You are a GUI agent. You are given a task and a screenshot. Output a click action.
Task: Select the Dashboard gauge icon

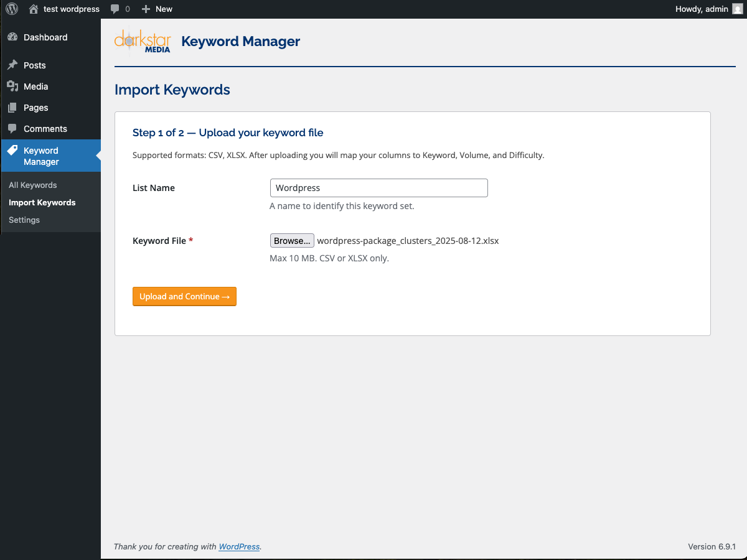point(13,37)
